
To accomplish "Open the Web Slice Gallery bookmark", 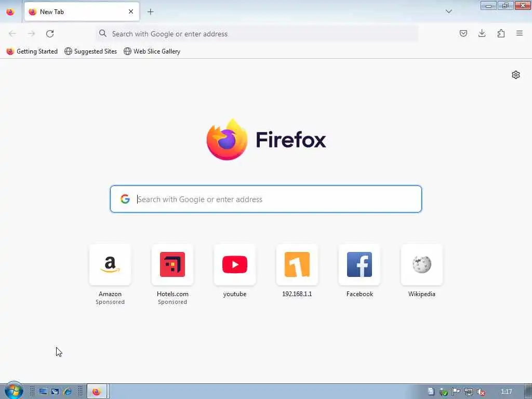I will [152, 51].
